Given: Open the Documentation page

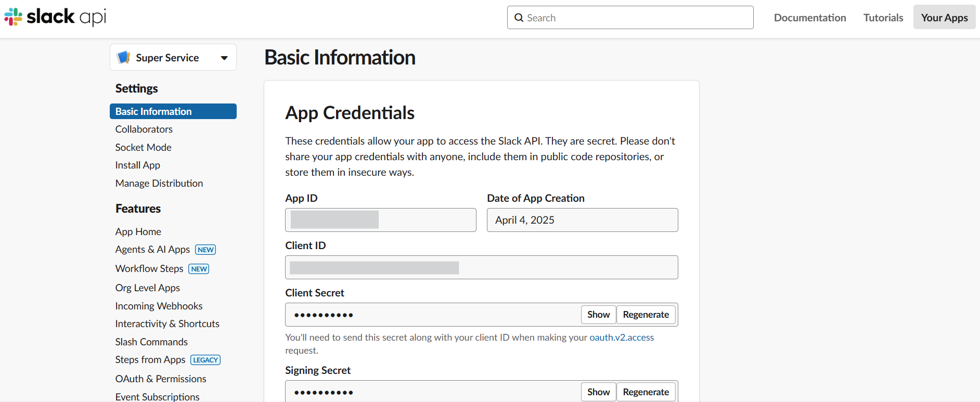Looking at the screenshot, I should (x=810, y=18).
